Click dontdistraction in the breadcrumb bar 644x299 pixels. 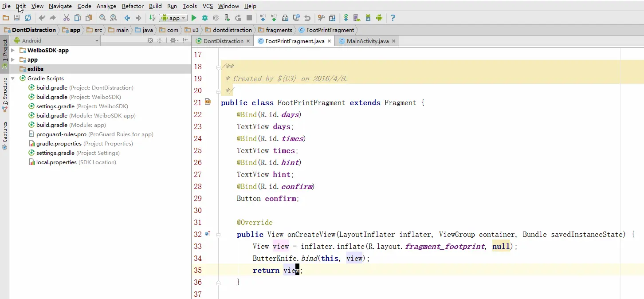232,30
